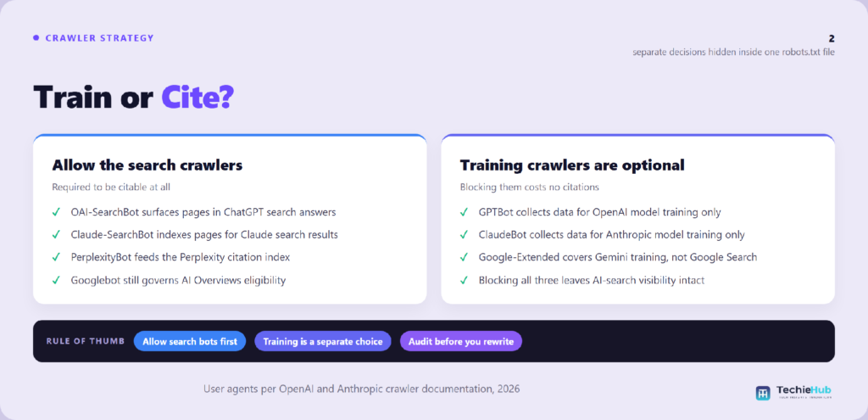Click the 'Allow the search crawlers' card title
Image resolution: width=868 pixels, height=420 pixels.
tap(147, 165)
